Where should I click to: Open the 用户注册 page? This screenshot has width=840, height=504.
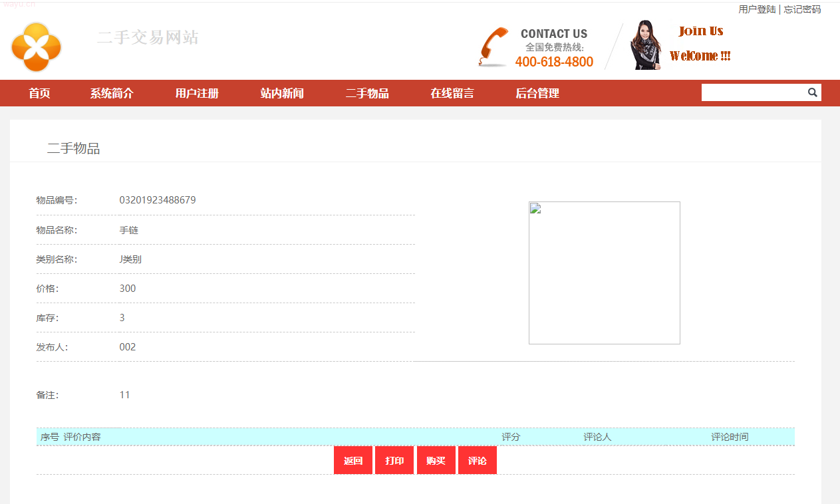point(197,93)
